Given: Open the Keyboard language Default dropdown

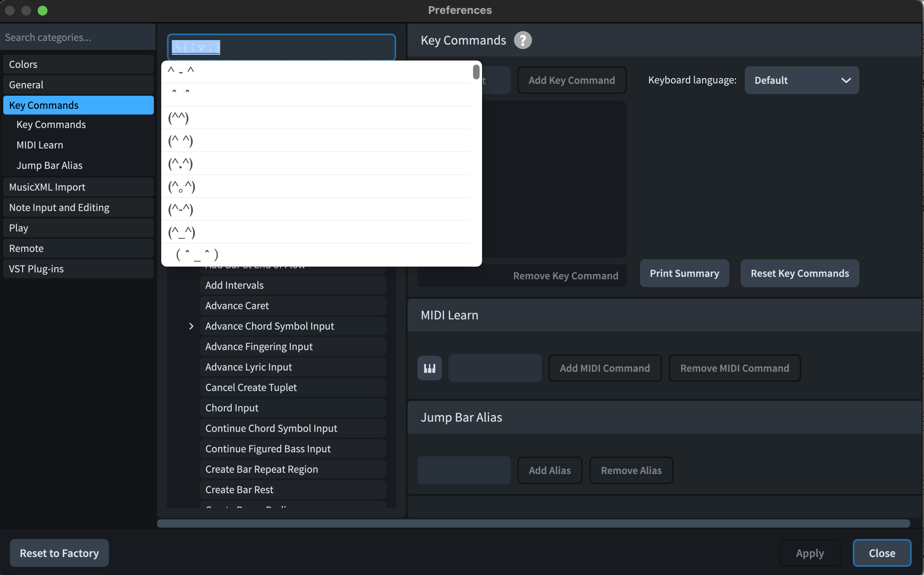Looking at the screenshot, I should coord(801,80).
